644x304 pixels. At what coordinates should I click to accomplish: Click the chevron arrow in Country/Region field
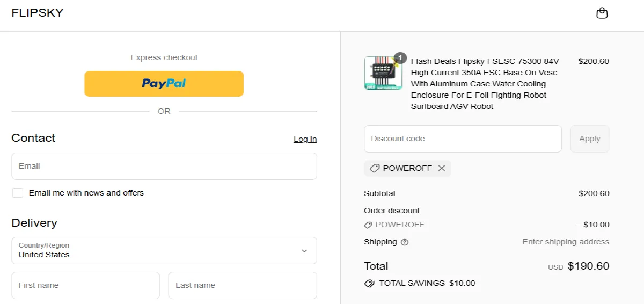coord(304,251)
